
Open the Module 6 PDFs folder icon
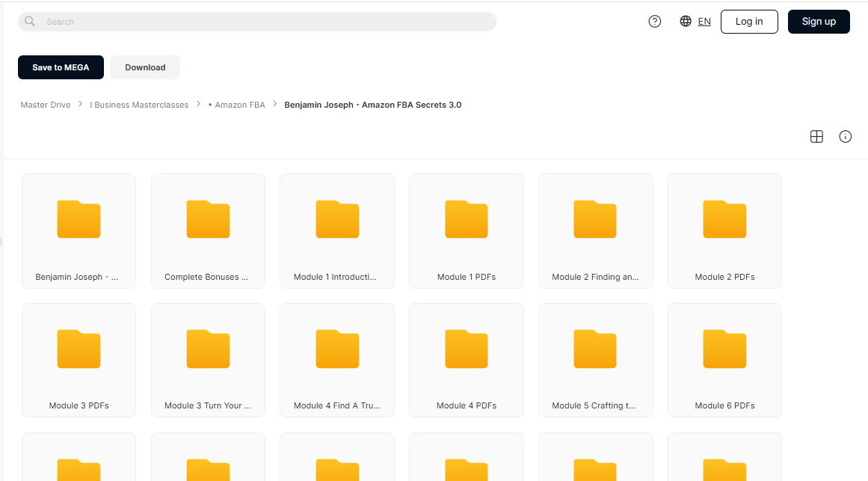[724, 349]
